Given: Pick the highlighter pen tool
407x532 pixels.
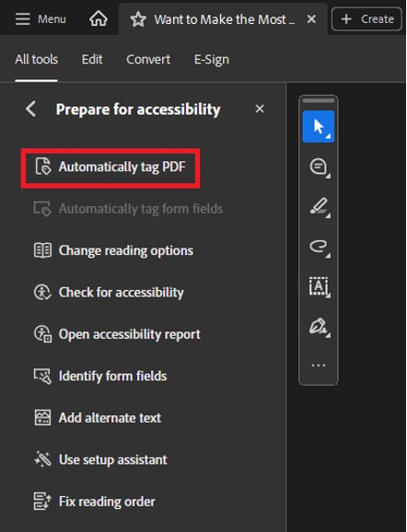Looking at the screenshot, I should pos(320,206).
